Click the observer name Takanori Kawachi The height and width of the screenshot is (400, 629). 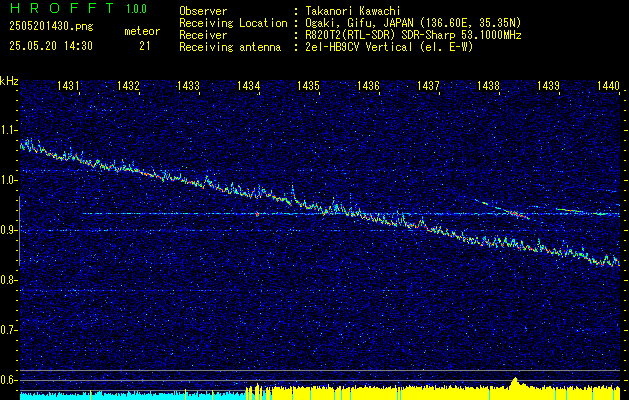(x=351, y=11)
